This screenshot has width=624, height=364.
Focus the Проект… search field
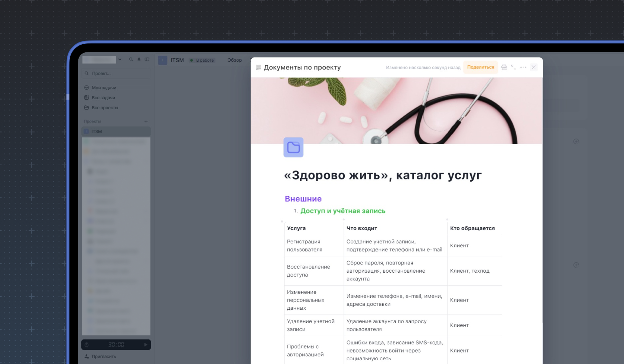(x=116, y=74)
